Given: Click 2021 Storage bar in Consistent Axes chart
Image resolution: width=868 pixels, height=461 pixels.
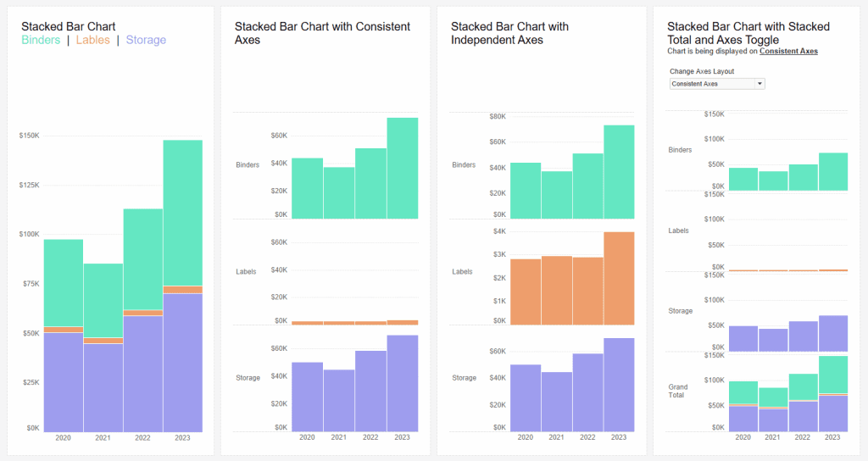Looking at the screenshot, I should (339, 400).
